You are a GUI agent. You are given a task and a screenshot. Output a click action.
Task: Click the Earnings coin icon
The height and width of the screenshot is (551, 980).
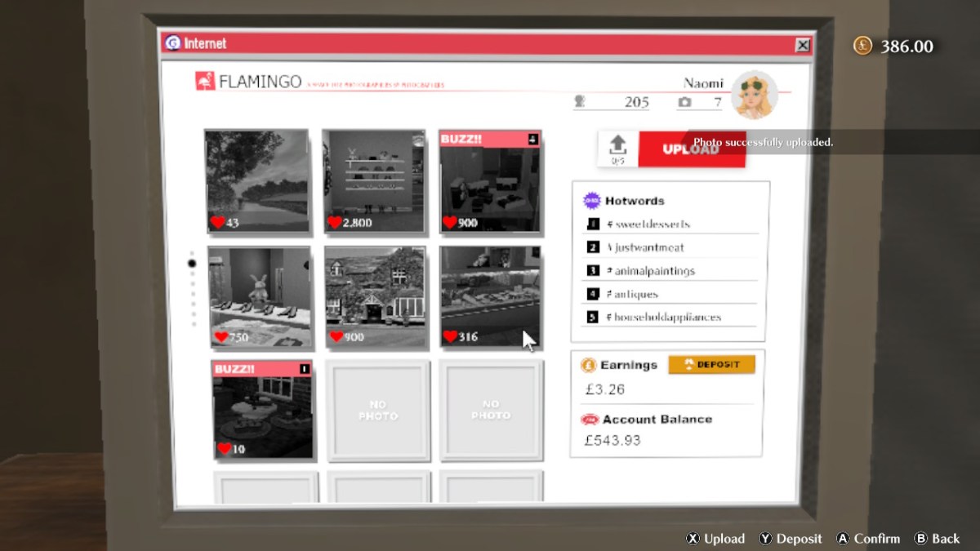[588, 365]
